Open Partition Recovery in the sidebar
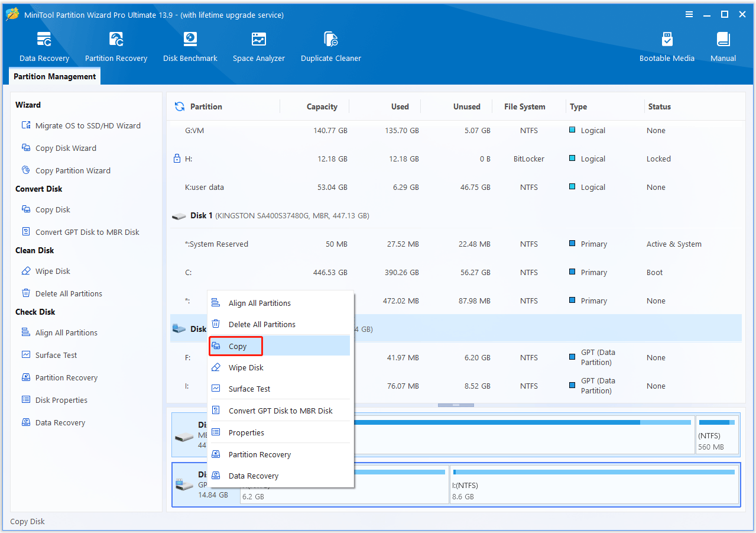The height and width of the screenshot is (533, 756). [59, 377]
